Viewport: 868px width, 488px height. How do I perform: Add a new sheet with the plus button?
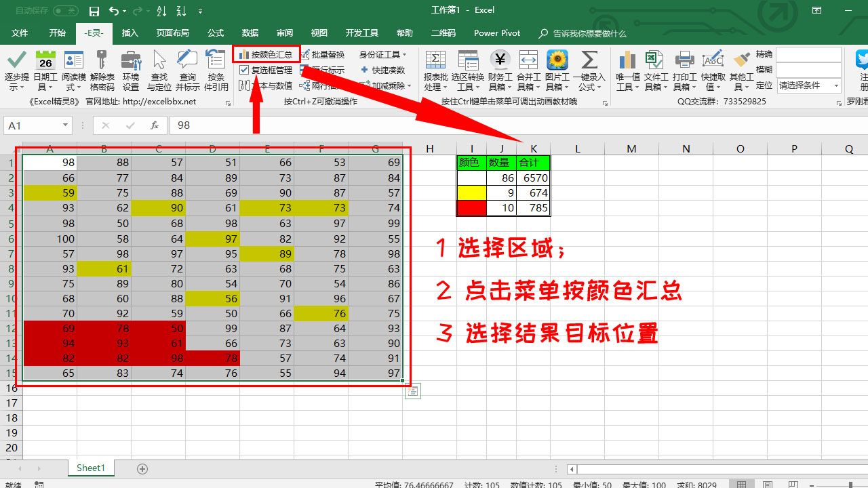141,468
